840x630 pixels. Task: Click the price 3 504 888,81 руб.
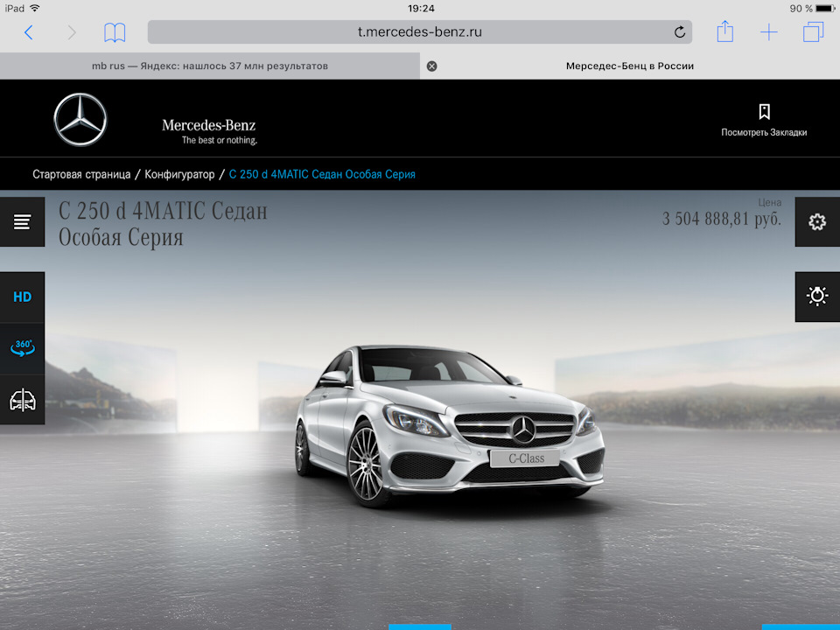click(722, 219)
